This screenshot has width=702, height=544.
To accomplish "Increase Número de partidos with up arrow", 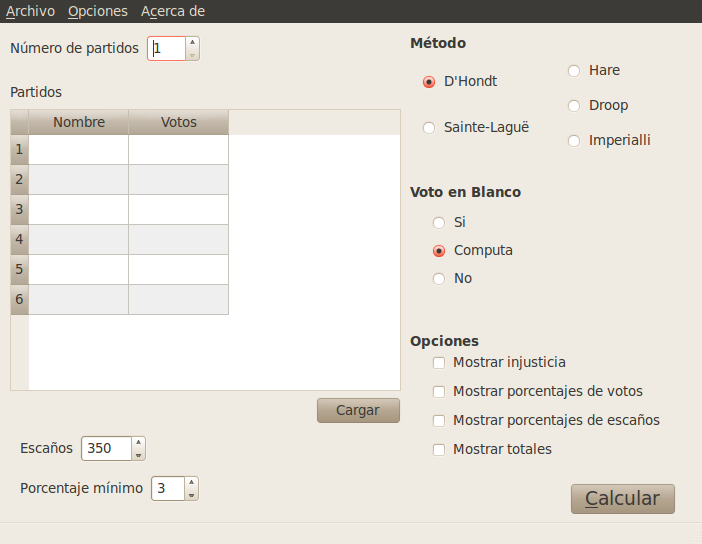I will 192,42.
